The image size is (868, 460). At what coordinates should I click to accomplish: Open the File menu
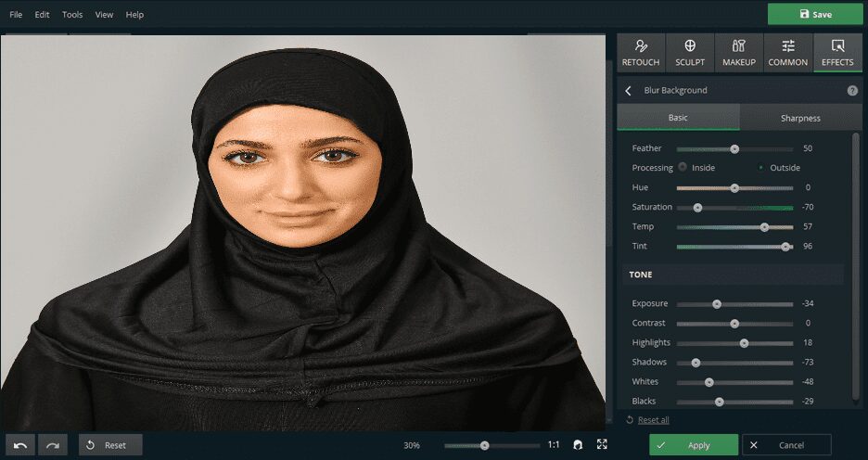pos(16,15)
